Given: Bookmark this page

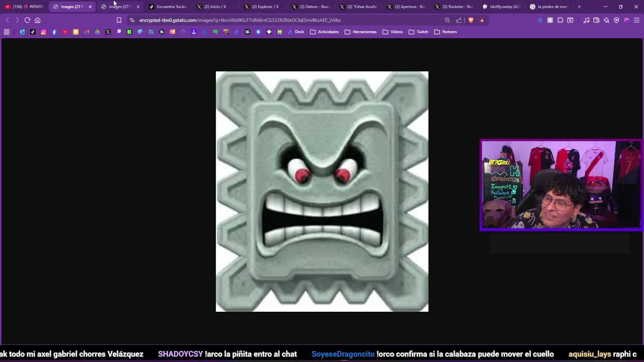Looking at the screenshot, I should [x=119, y=20].
